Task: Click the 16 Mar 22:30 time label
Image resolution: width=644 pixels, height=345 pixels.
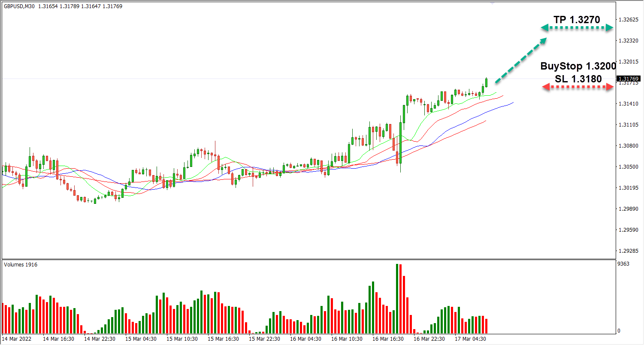Action: coord(429,339)
